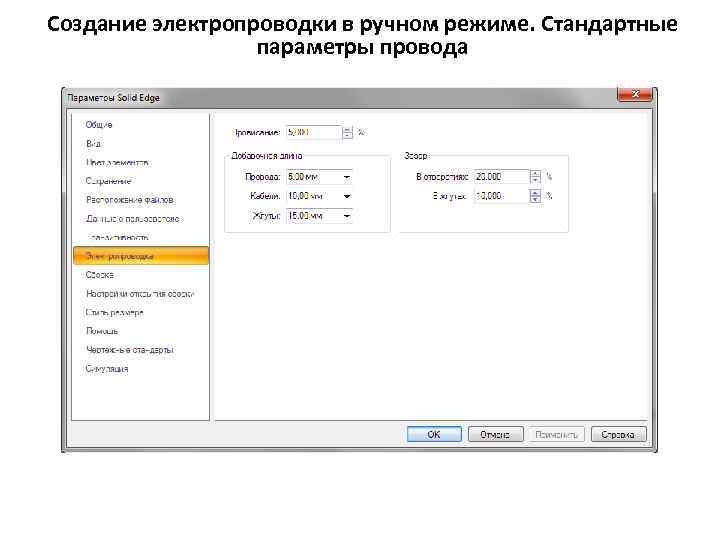Select the Помощь category
The height and width of the screenshot is (540, 720).
coord(102,331)
